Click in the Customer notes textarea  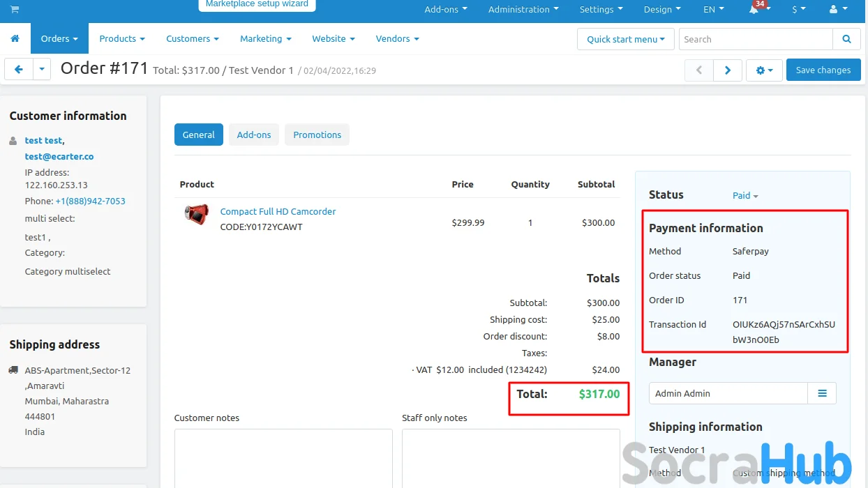click(x=283, y=458)
